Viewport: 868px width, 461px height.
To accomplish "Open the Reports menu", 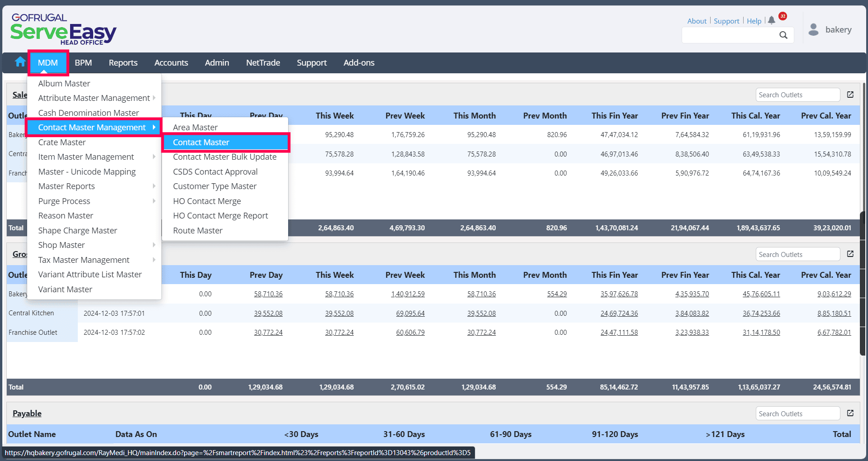I will pyautogui.click(x=123, y=63).
